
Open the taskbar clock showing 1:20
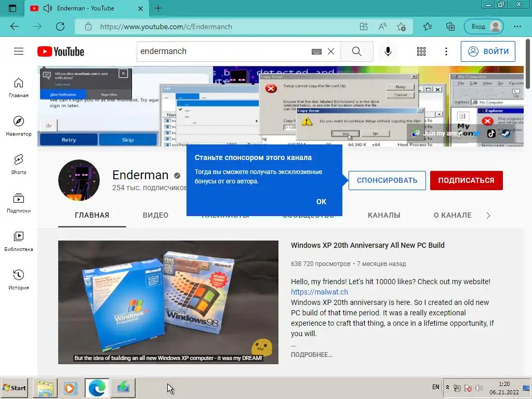point(504,388)
